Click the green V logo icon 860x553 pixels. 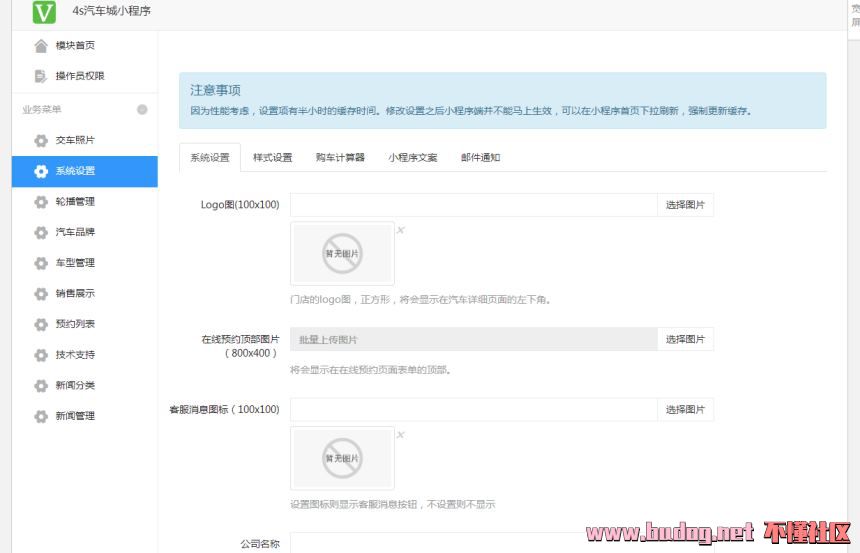44,12
